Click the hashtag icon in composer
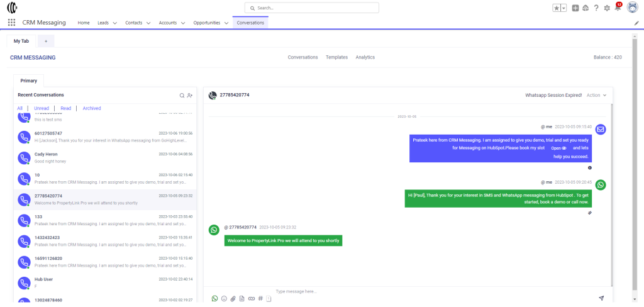 (260, 298)
